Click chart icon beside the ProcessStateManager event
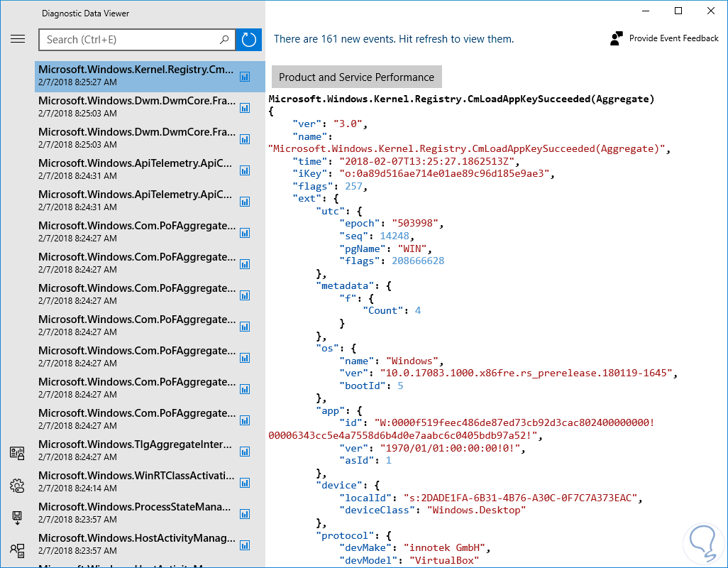This screenshot has width=728, height=568. 245,513
